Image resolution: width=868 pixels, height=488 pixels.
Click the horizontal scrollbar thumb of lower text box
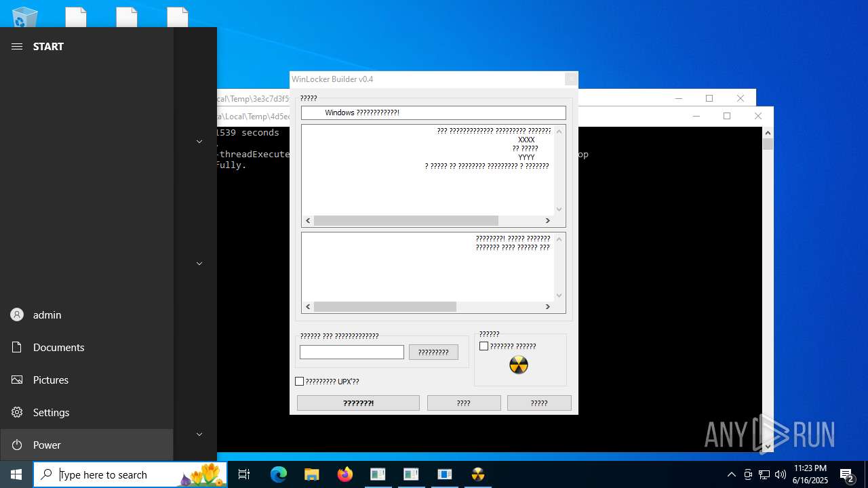point(385,307)
